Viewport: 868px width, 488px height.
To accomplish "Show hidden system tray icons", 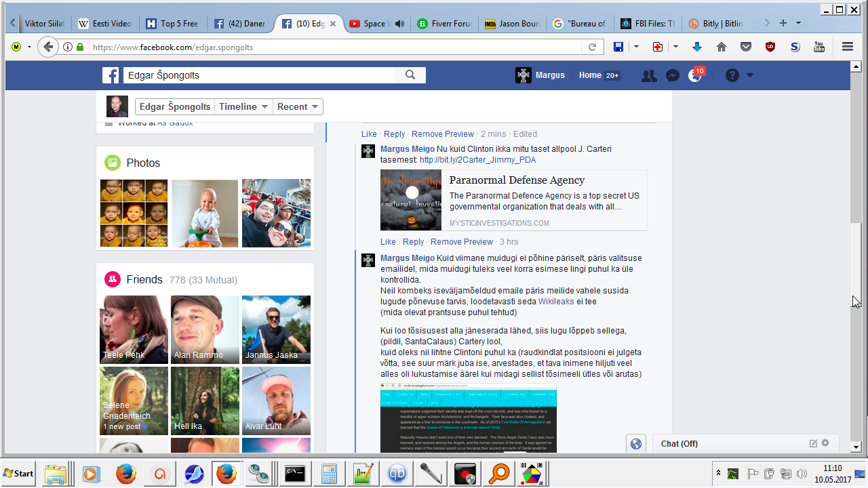I will point(718,472).
